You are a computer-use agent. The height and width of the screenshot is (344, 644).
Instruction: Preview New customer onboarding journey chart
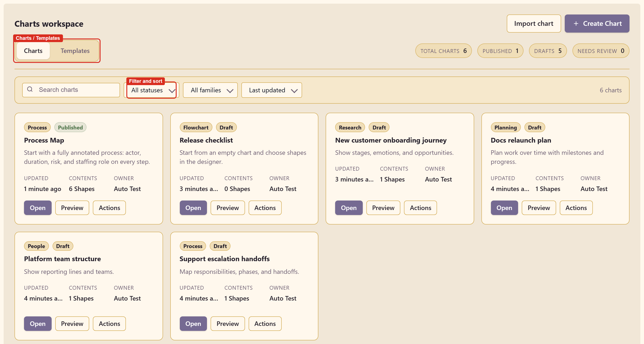[x=383, y=208]
